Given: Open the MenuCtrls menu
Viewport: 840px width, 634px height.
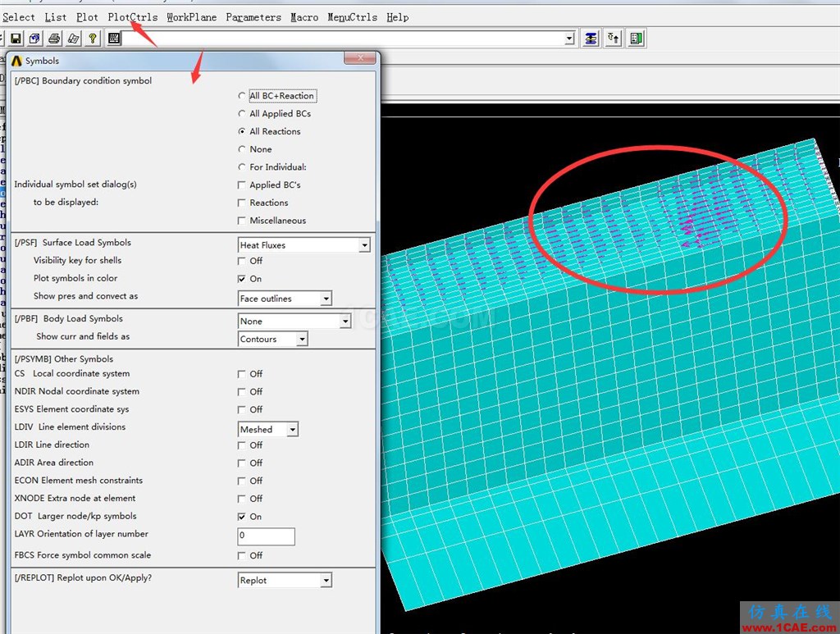Looking at the screenshot, I should pyautogui.click(x=353, y=17).
